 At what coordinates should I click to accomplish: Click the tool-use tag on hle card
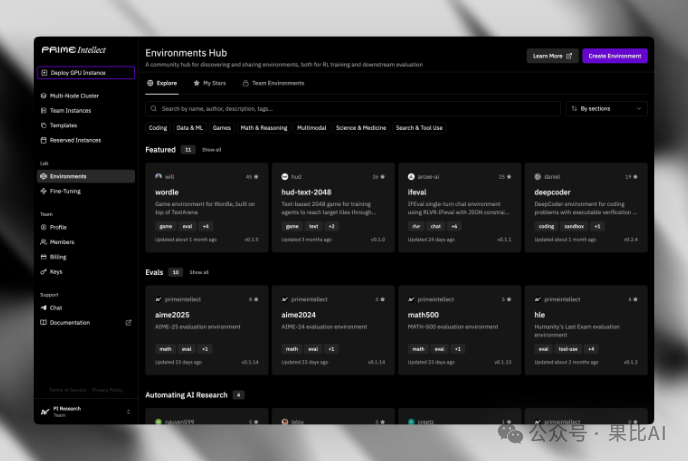click(x=568, y=349)
